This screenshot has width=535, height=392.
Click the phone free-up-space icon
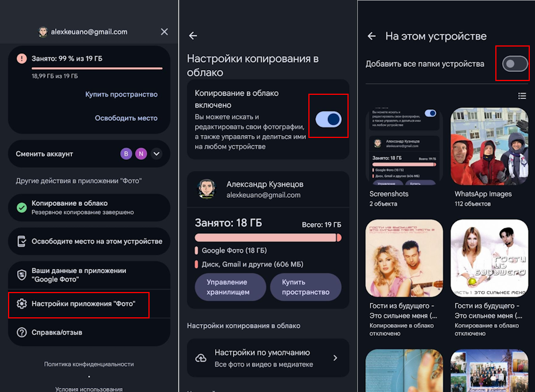[x=22, y=241]
